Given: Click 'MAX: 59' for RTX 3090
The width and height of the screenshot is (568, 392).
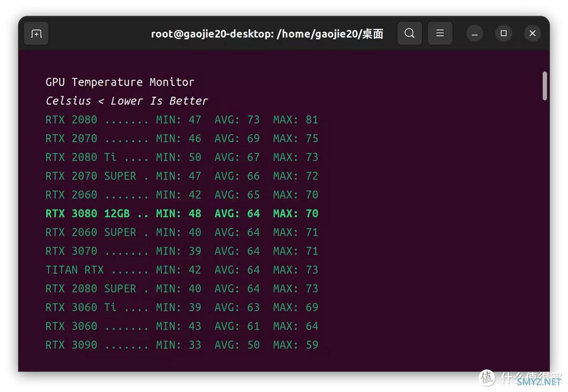Looking at the screenshot, I should 296,345.
